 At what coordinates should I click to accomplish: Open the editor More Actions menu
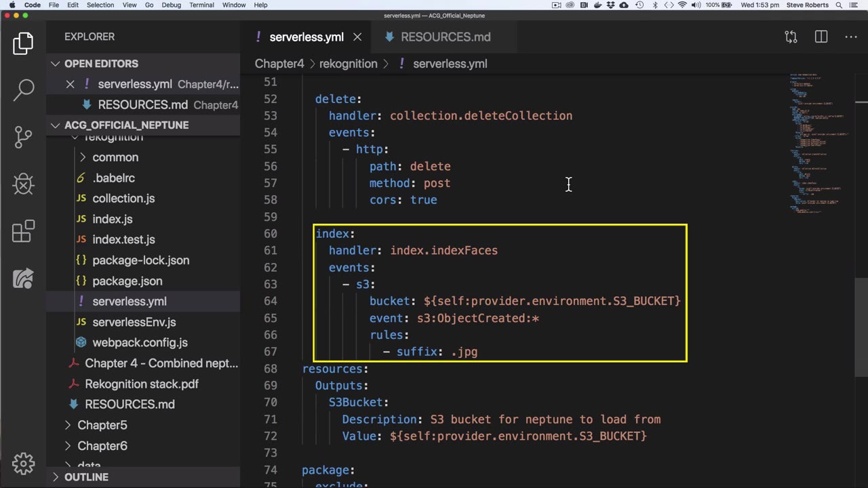click(851, 37)
